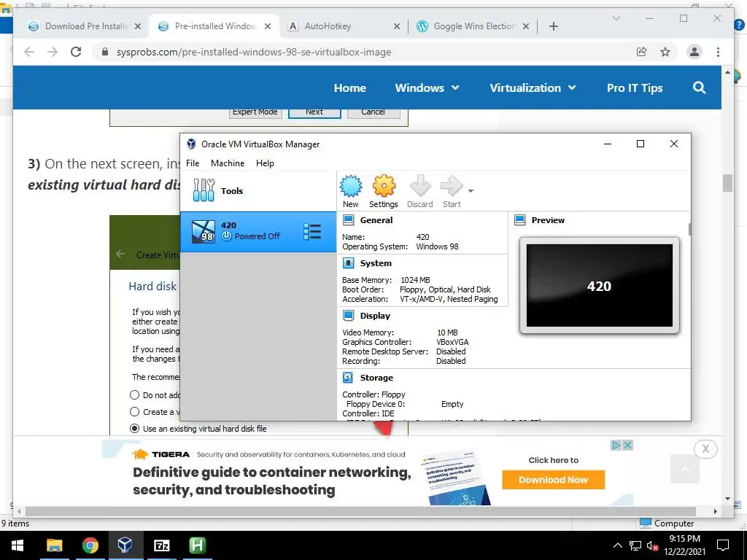Click the Expert Mode button in image

(255, 112)
